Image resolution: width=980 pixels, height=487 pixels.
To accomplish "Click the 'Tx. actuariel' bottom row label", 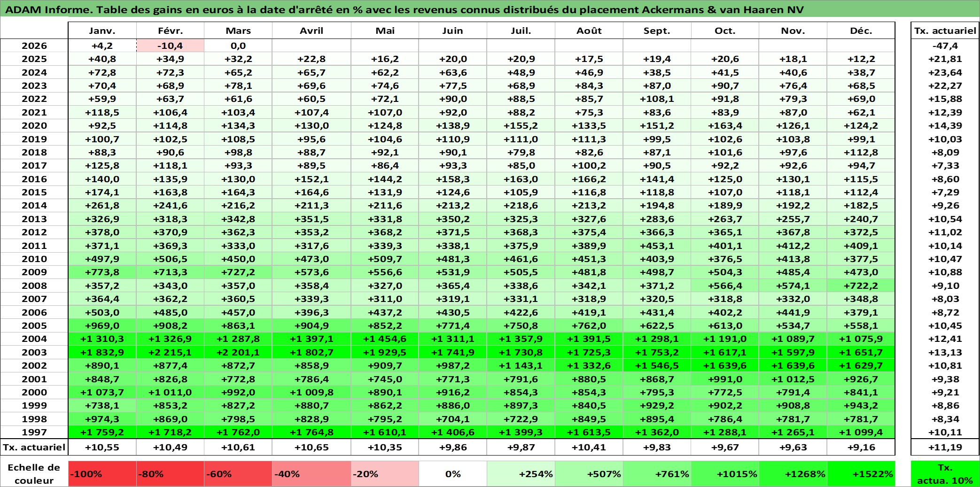I will (x=34, y=447).
